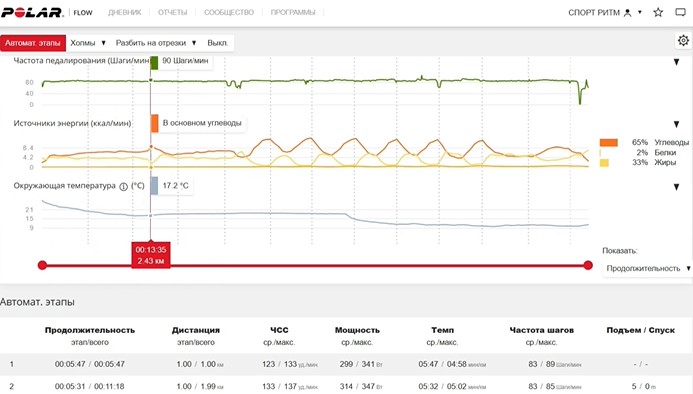The width and height of the screenshot is (693, 394).
Task: Click the 17.2 °C tooltip value
Action: (175, 186)
